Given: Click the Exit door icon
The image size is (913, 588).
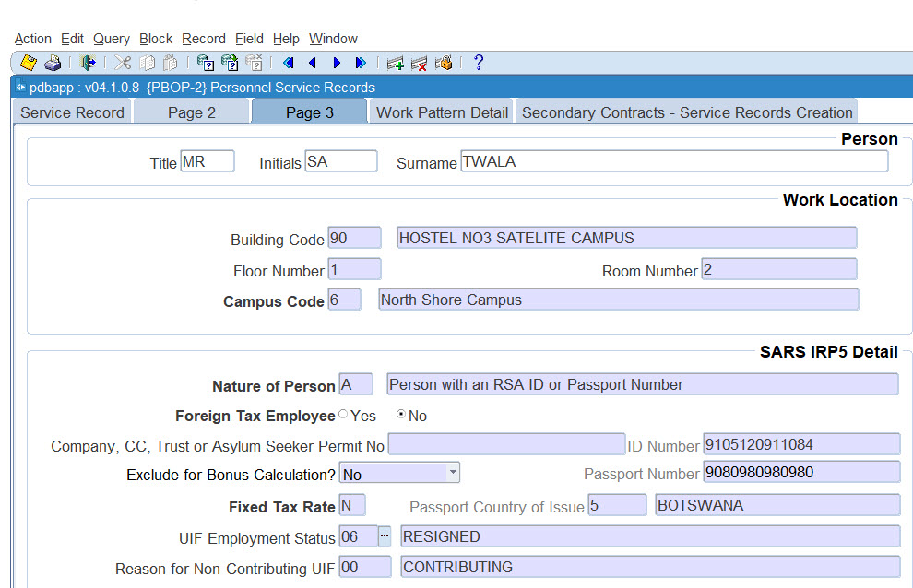Looking at the screenshot, I should coord(88,63).
